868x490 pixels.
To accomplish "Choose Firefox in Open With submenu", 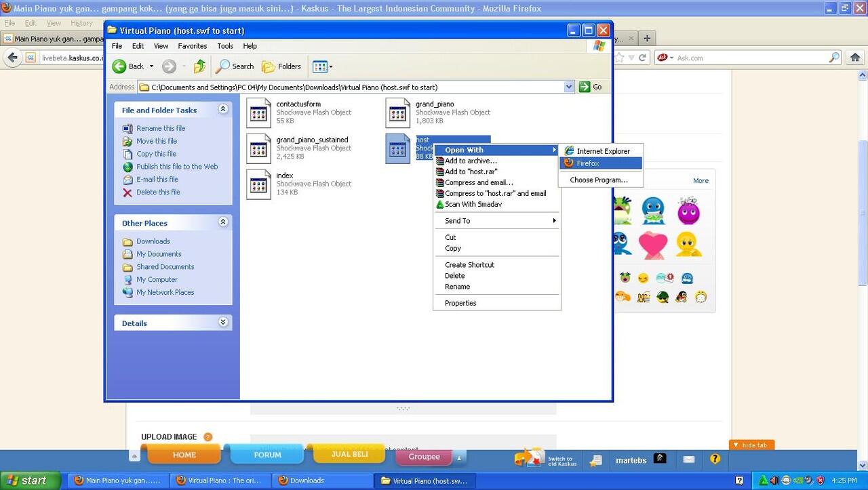I will [x=601, y=163].
